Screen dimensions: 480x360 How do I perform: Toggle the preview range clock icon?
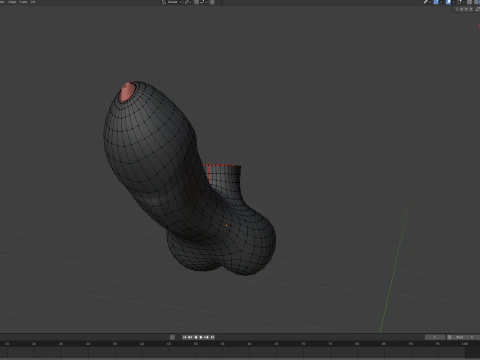449,337
